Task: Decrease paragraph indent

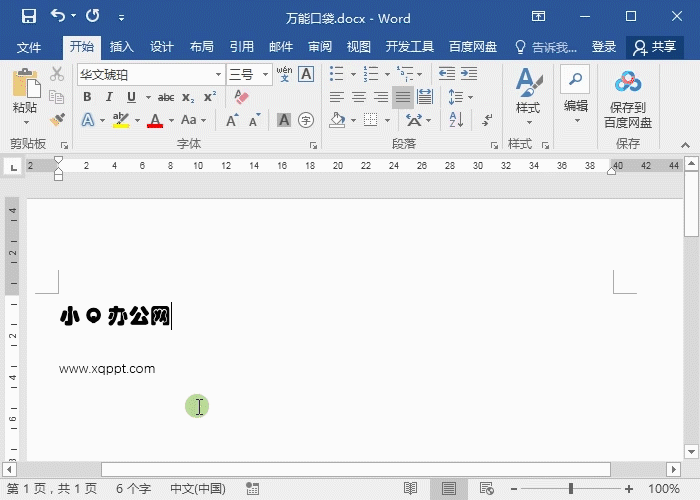Action: pos(447,74)
